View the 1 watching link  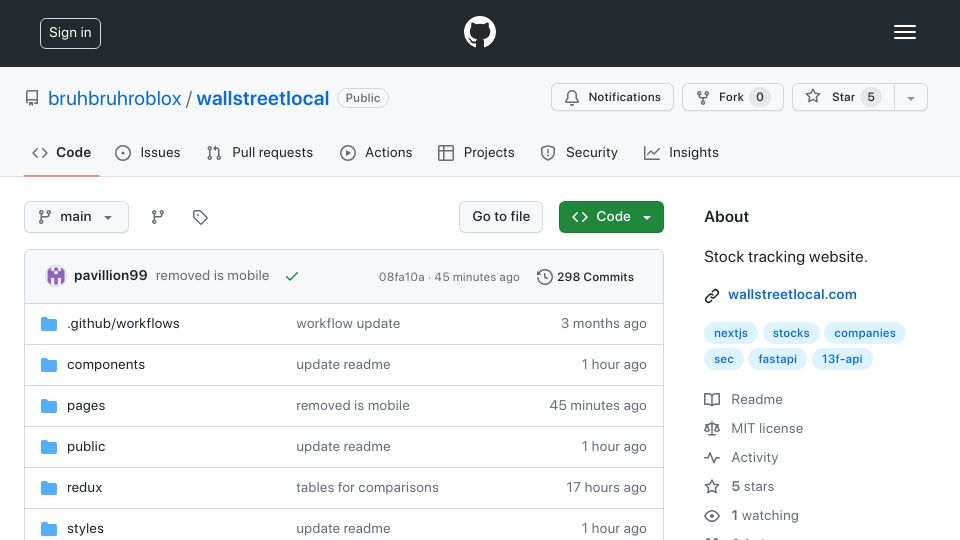click(765, 516)
